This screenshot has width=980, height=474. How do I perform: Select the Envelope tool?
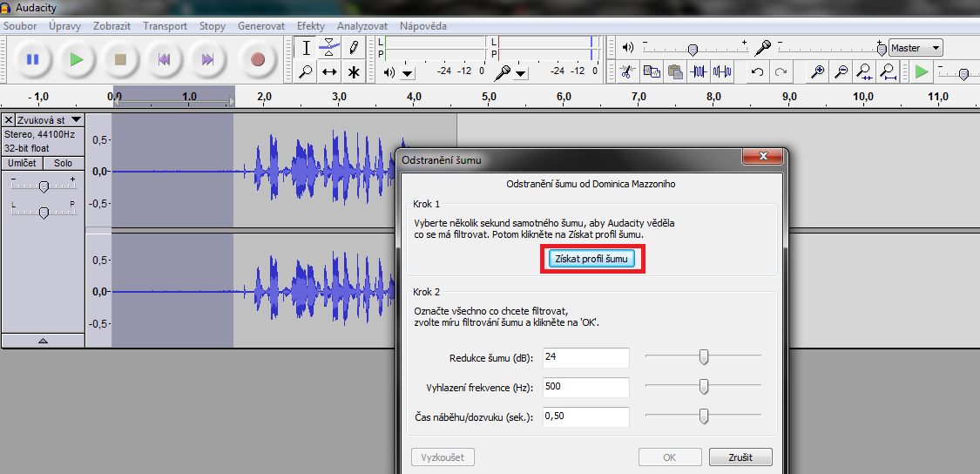click(x=329, y=48)
